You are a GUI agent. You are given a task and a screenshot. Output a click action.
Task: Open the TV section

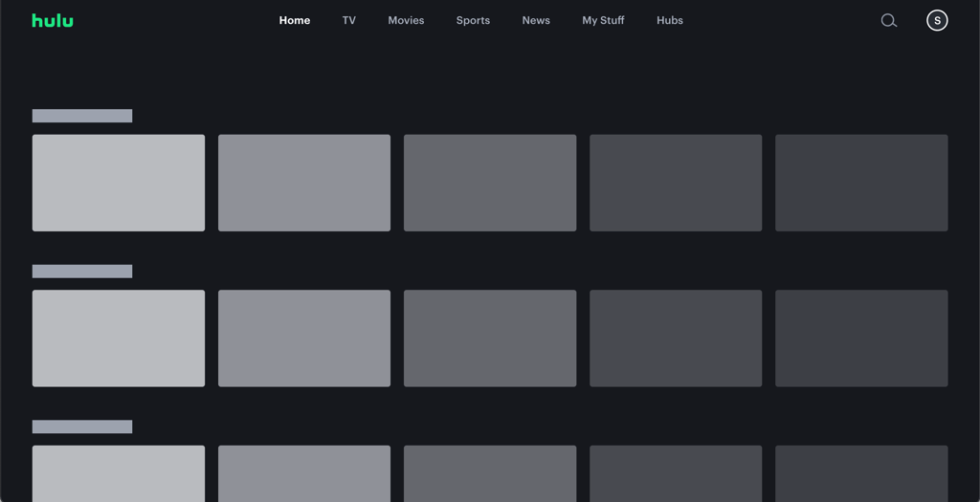(x=348, y=21)
